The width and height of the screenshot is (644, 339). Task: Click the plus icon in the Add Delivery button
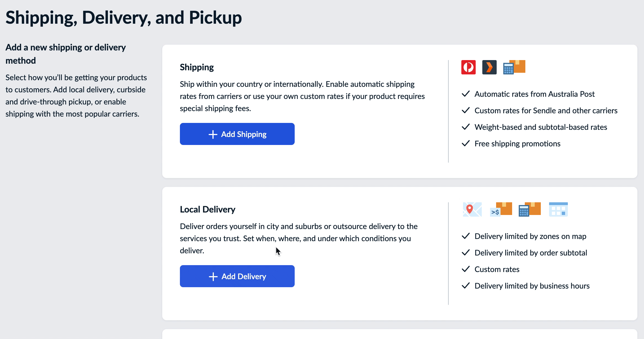point(213,277)
